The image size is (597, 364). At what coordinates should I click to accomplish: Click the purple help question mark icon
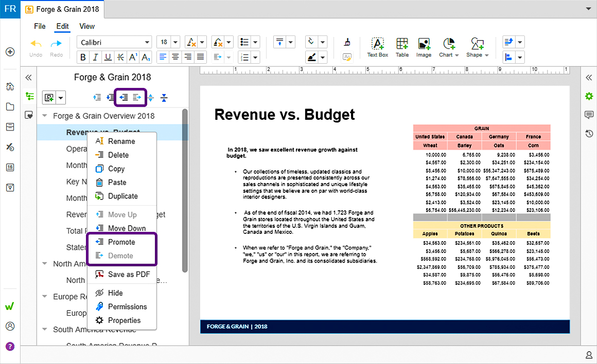pyautogui.click(x=10, y=347)
